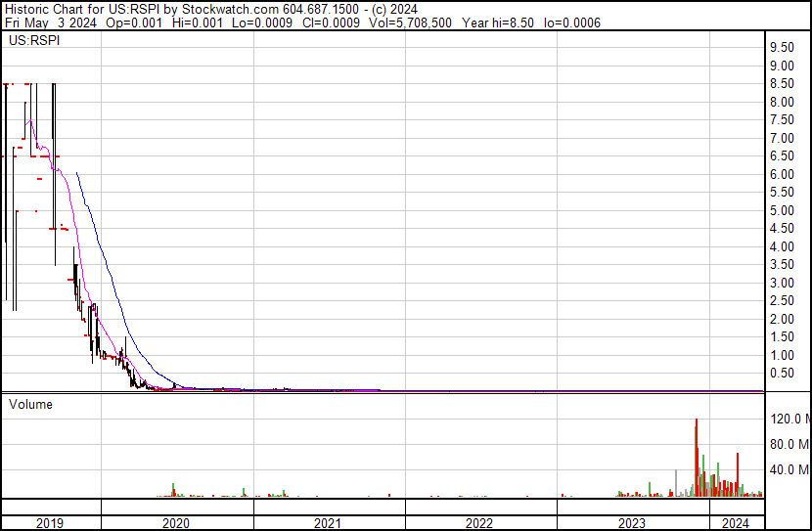Click the 9.50 price axis label
This screenshot has width=812, height=531.
point(782,48)
